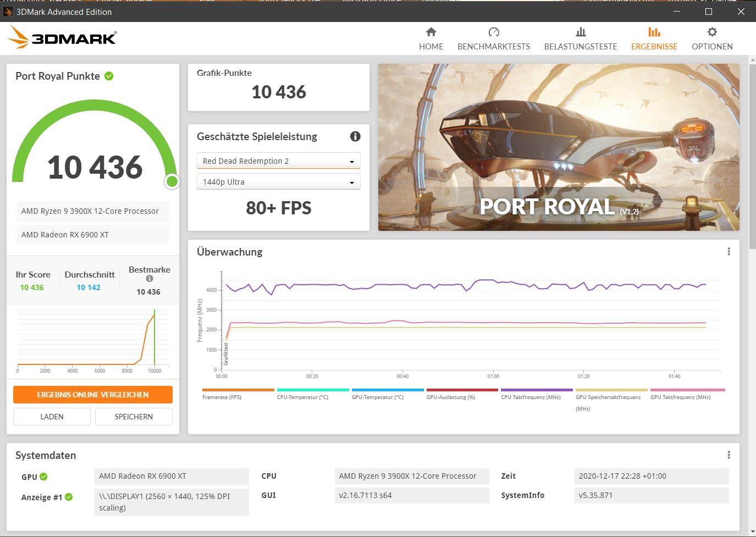Click AMD Ryzen 9 3900X processor field under score

tap(93, 211)
